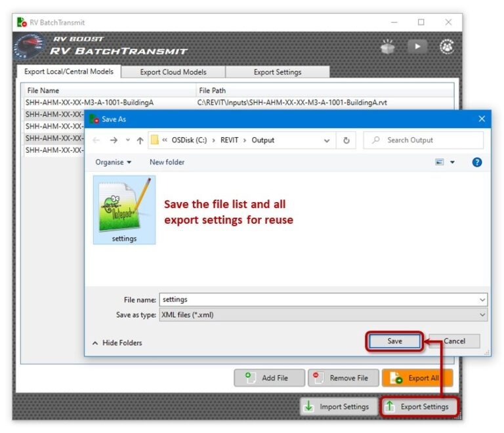This screenshot has height=433, width=504.
Task: Open the community people icon in header
Action: (447, 47)
